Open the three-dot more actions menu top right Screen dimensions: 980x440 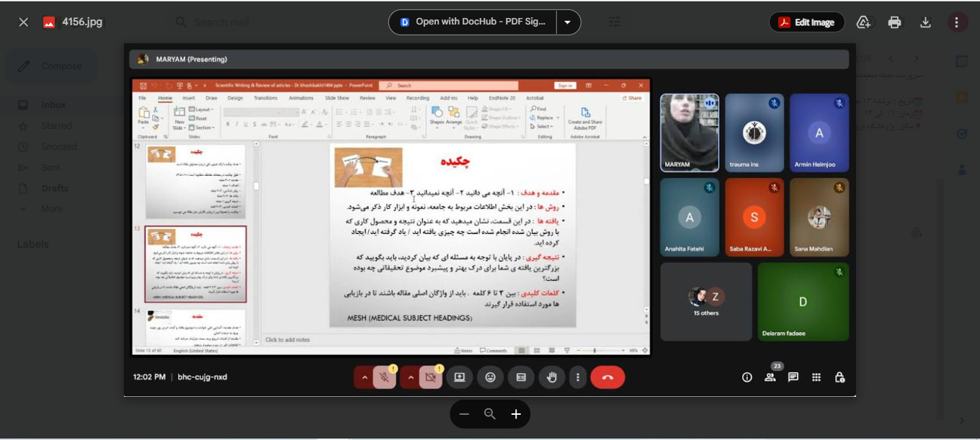pyautogui.click(x=957, y=22)
